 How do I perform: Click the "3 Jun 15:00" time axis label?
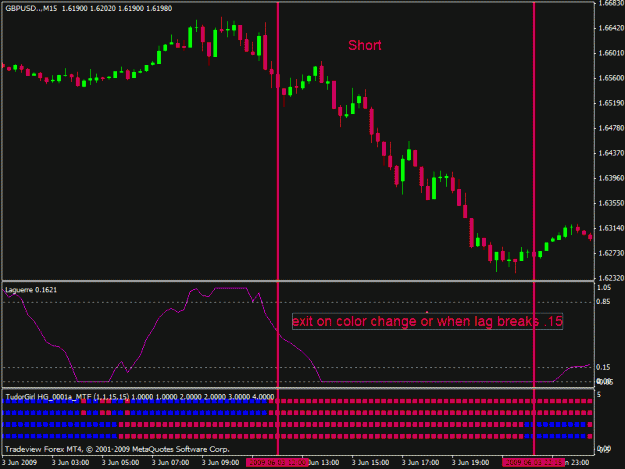(370, 462)
